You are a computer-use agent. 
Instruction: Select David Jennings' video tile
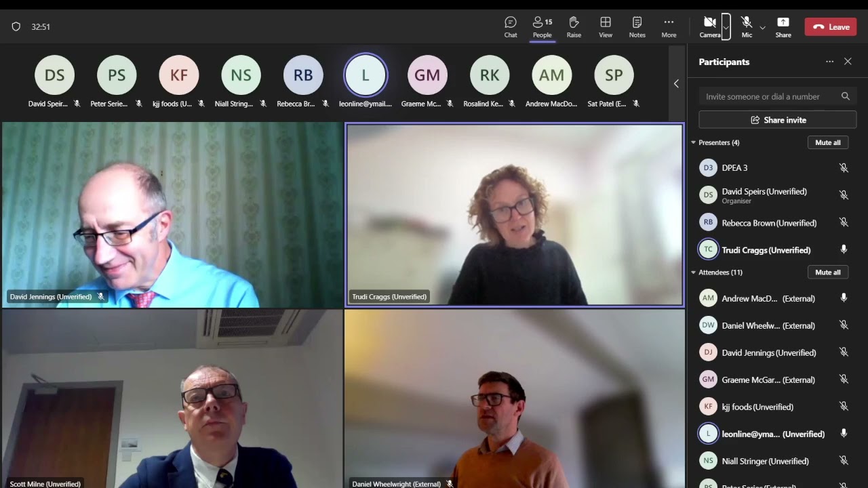click(173, 215)
